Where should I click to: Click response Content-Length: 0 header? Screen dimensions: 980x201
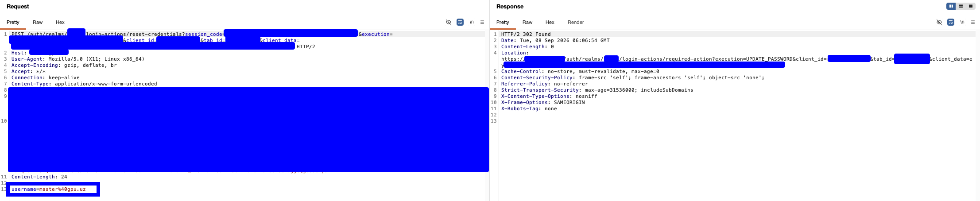527,46
